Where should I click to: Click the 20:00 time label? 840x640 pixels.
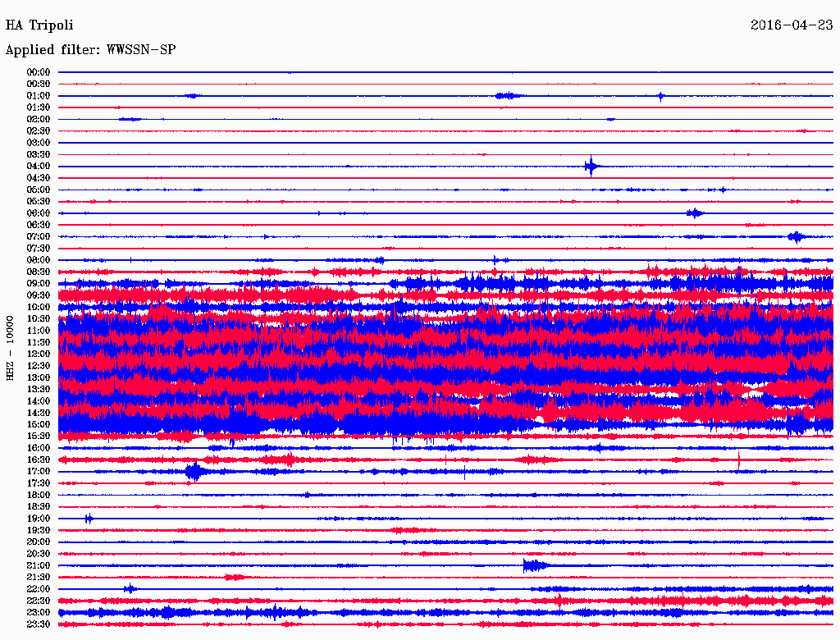click(39, 542)
